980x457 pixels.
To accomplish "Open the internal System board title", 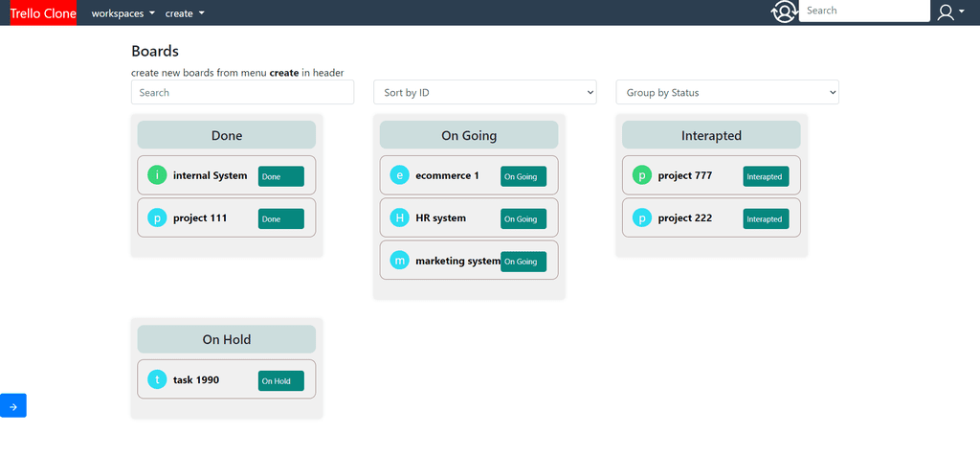I will click(210, 175).
